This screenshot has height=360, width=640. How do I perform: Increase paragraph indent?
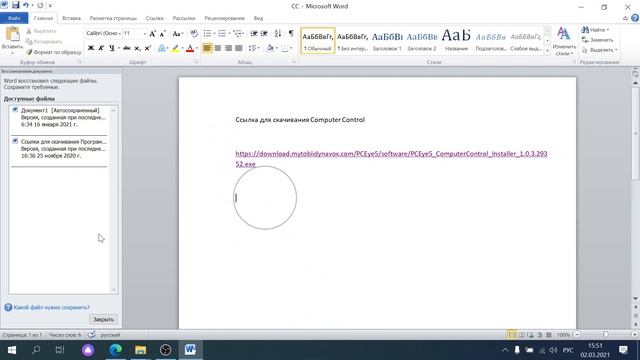click(264, 33)
